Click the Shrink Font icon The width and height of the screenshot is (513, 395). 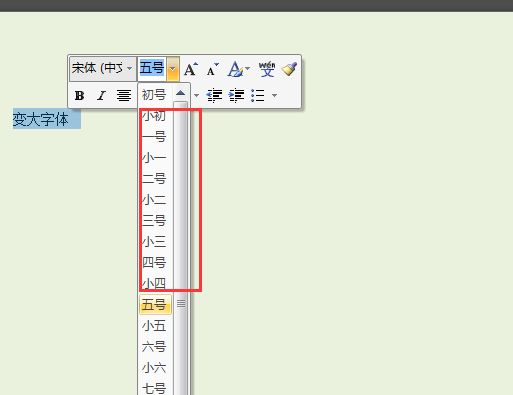213,69
